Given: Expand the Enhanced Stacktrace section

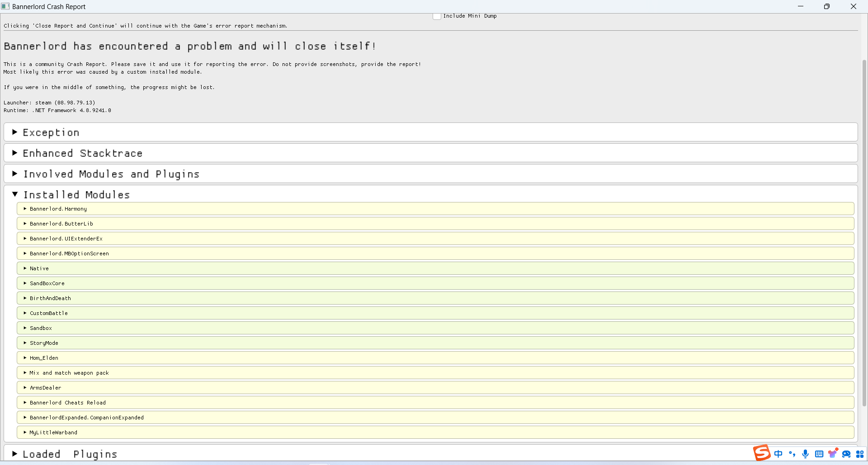Looking at the screenshot, I should (x=431, y=153).
